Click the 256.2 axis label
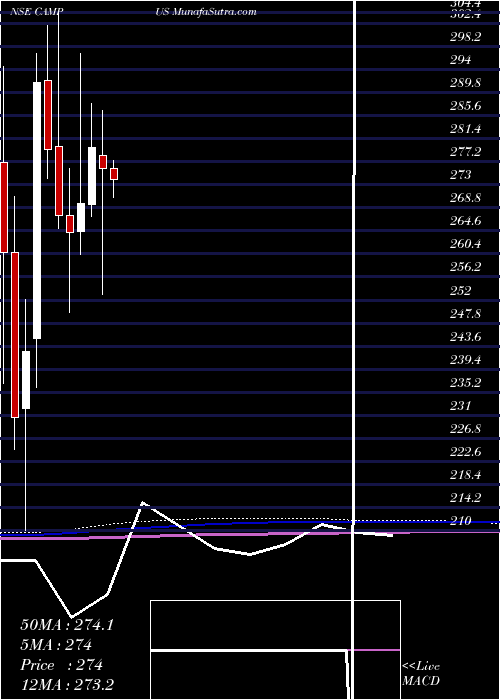This screenshot has width=500, height=700. point(465,267)
